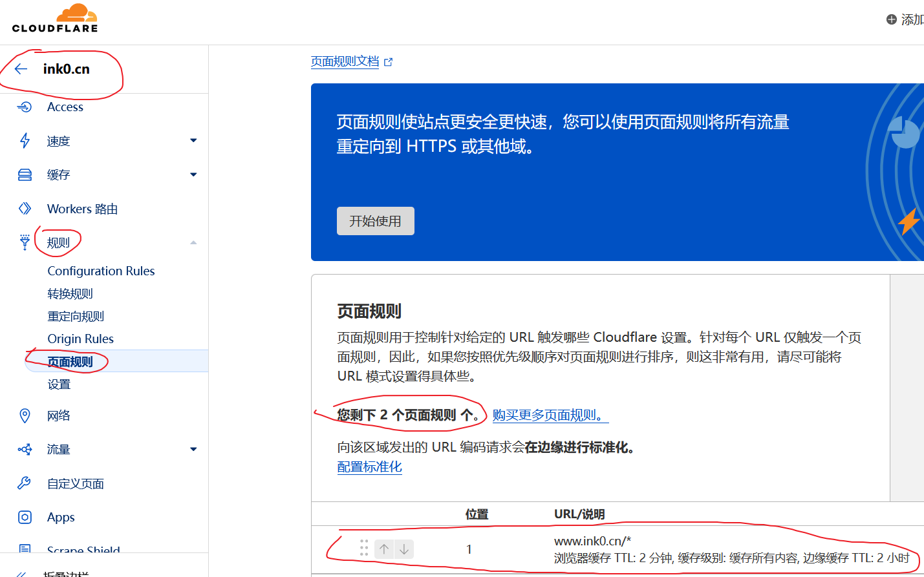
Task: Open 设置 under 规则
Action: click(59, 384)
